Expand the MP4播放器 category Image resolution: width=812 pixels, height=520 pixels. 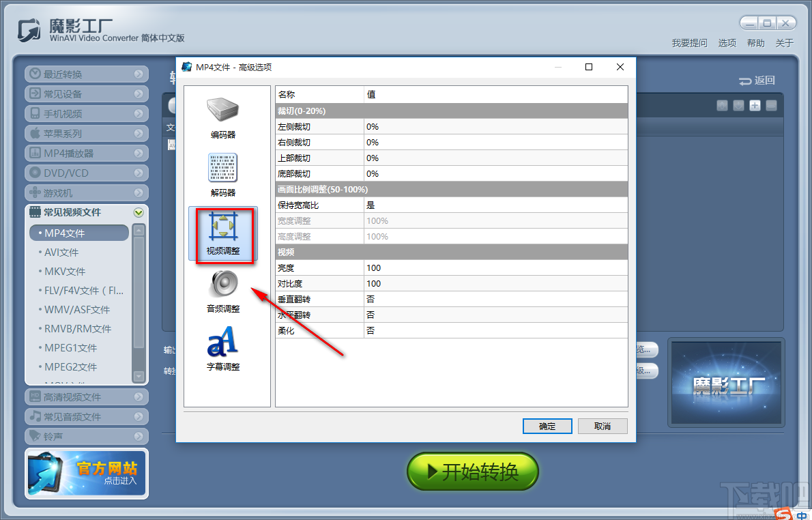pos(87,153)
